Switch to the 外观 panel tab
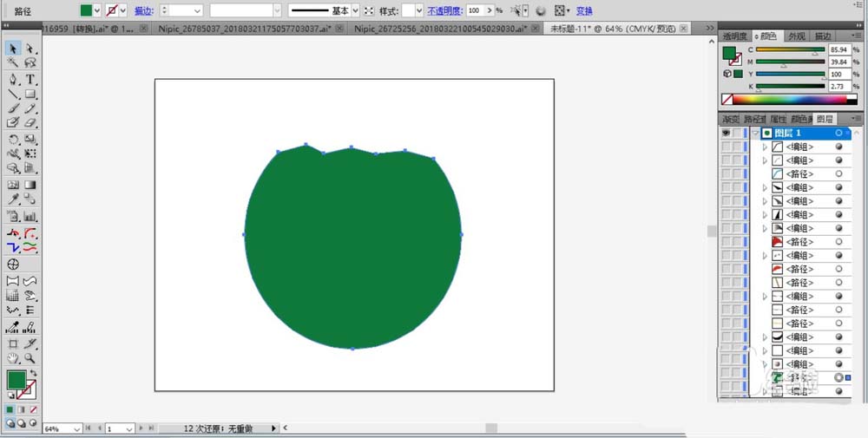The image size is (868, 438). pyautogui.click(x=797, y=36)
